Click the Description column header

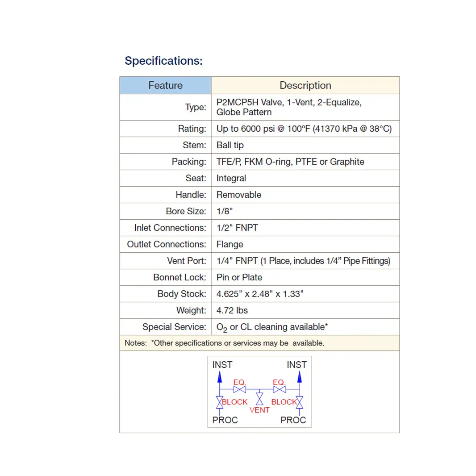[305, 85]
